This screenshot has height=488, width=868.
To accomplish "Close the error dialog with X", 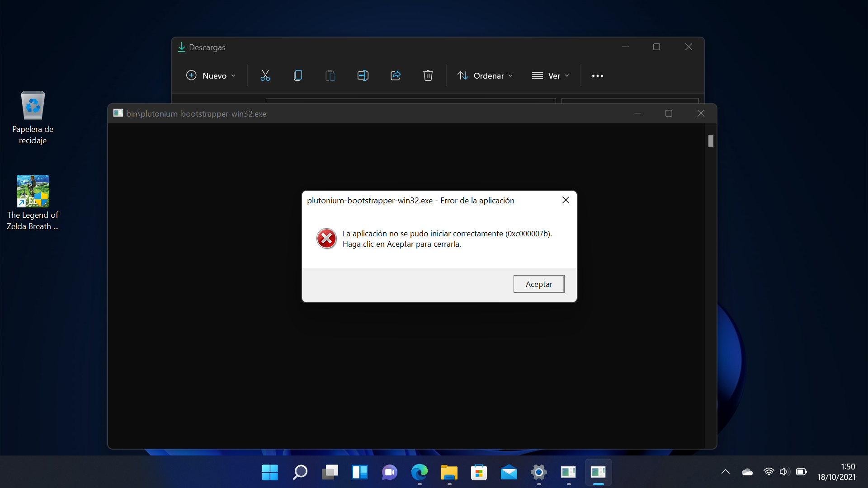I will point(566,200).
